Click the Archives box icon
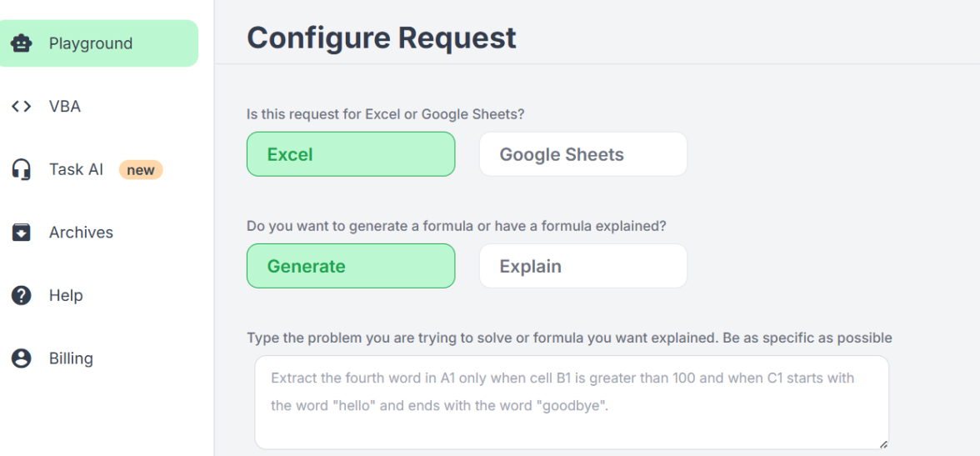980x456 pixels. coord(21,233)
